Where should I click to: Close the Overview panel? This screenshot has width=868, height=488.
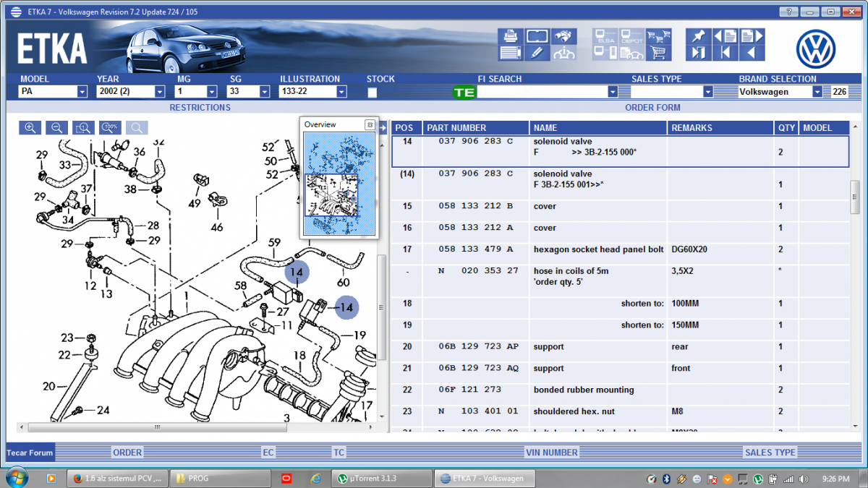pyautogui.click(x=370, y=124)
